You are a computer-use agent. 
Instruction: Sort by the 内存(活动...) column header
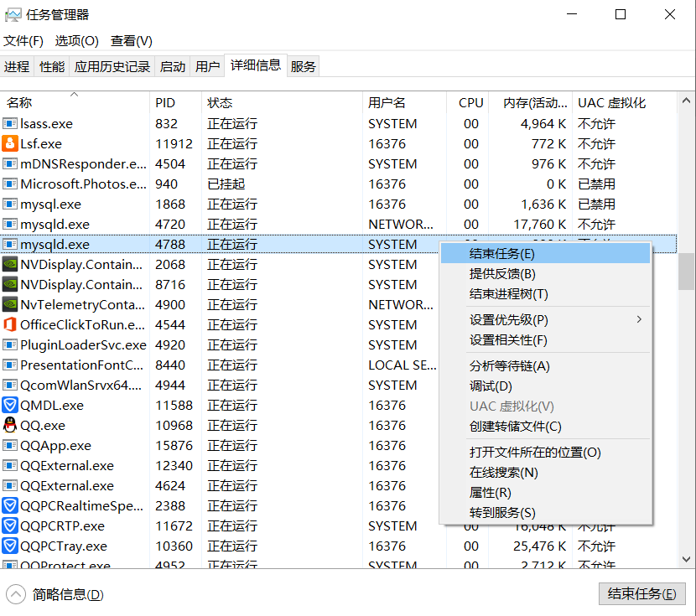(531, 103)
